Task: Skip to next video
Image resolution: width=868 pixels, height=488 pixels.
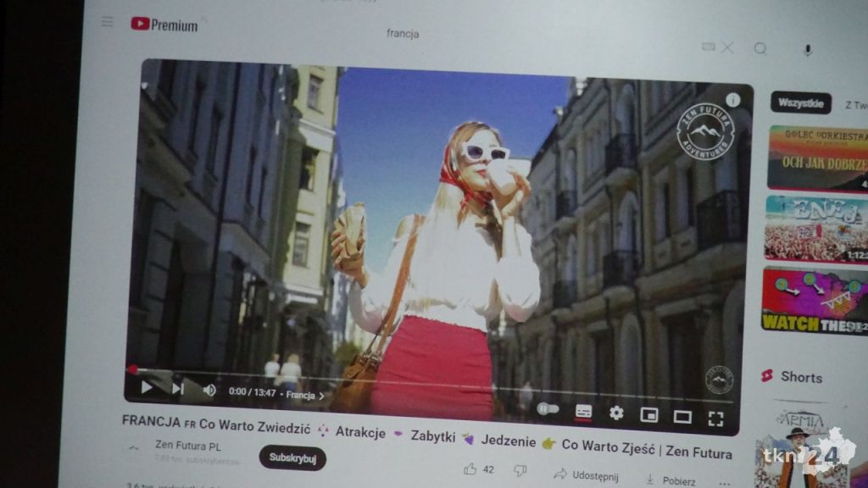Action: pyautogui.click(x=178, y=389)
